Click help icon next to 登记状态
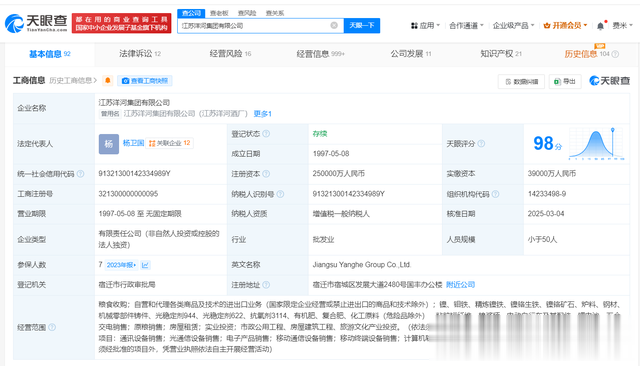Viewport: 640px width, 366px height. [266, 134]
